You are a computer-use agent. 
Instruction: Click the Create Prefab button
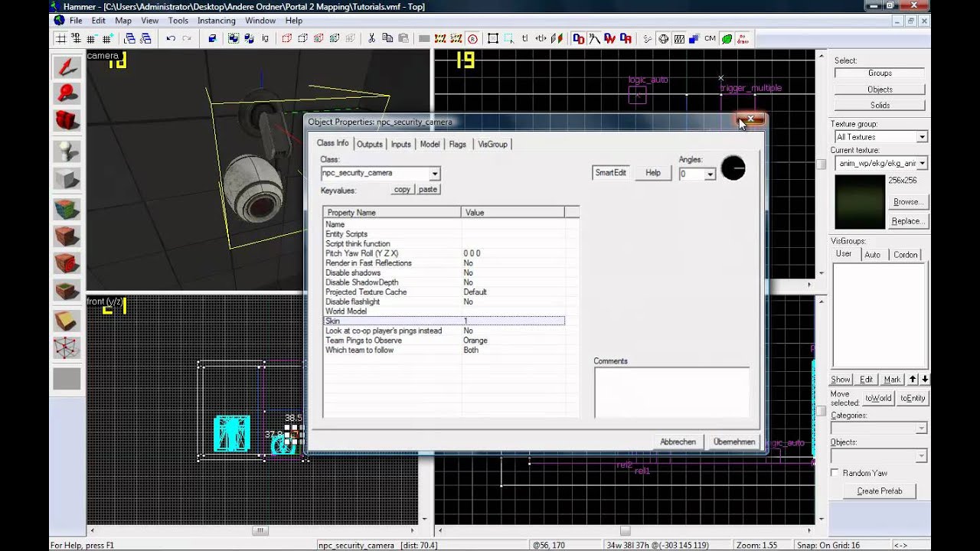879,491
